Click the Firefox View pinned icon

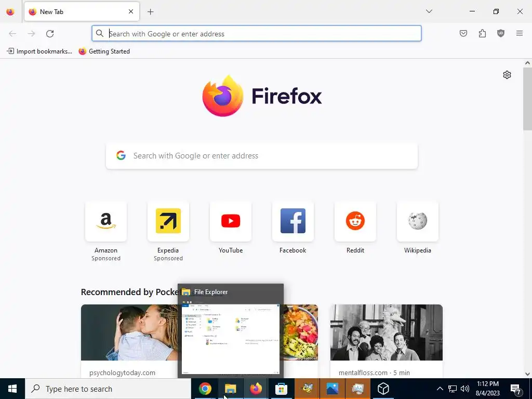click(x=10, y=11)
